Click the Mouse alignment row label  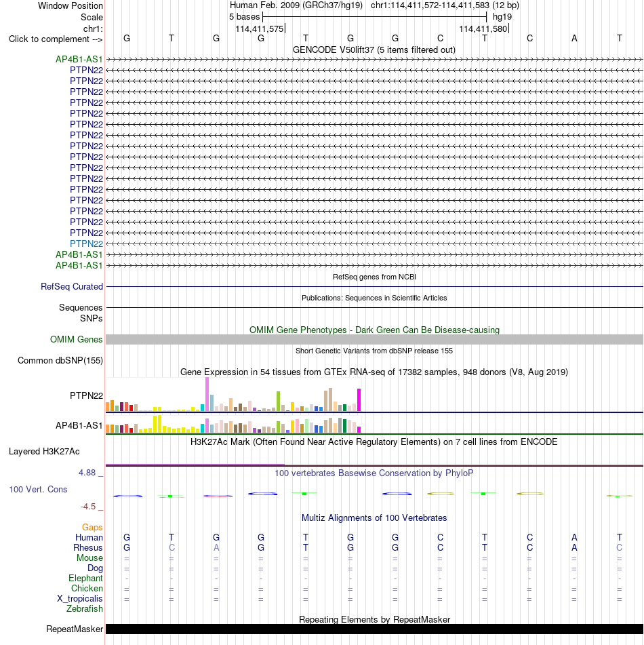tap(89, 558)
